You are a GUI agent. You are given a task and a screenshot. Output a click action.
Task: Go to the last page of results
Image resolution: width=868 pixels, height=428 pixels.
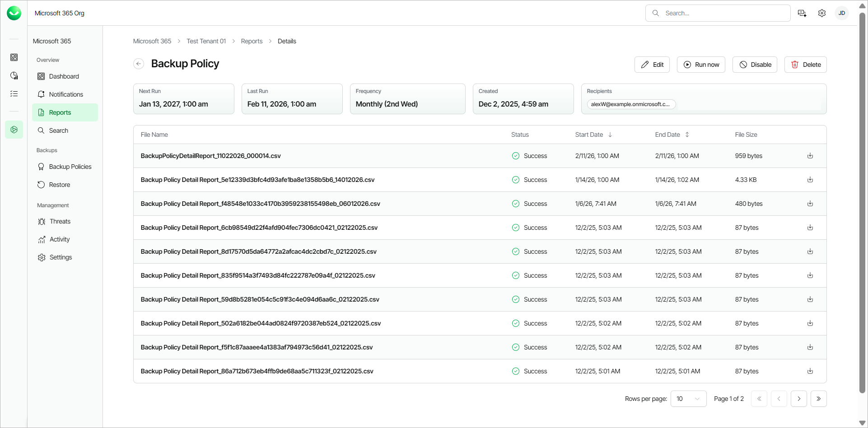pyautogui.click(x=818, y=399)
